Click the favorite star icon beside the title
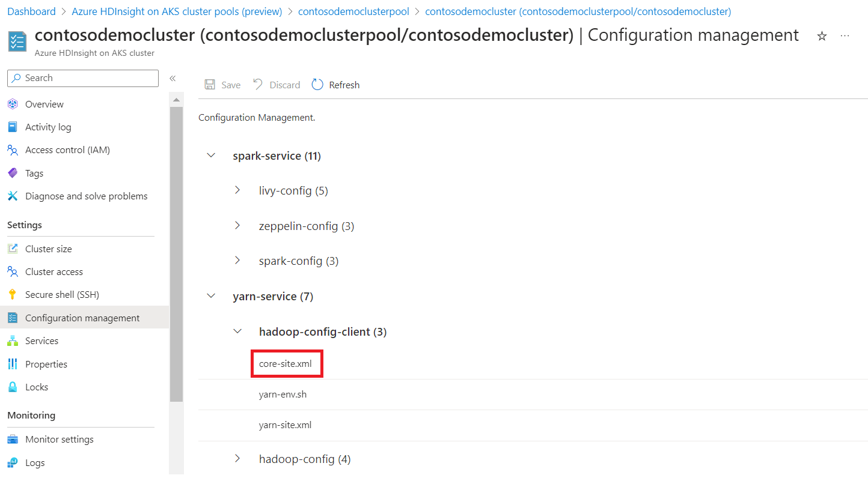 (x=822, y=36)
